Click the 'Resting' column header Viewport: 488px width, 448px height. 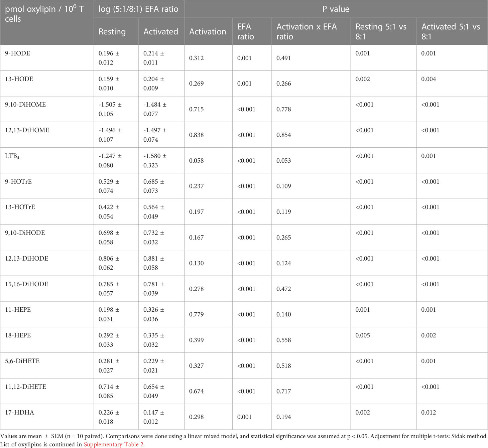[112, 32]
